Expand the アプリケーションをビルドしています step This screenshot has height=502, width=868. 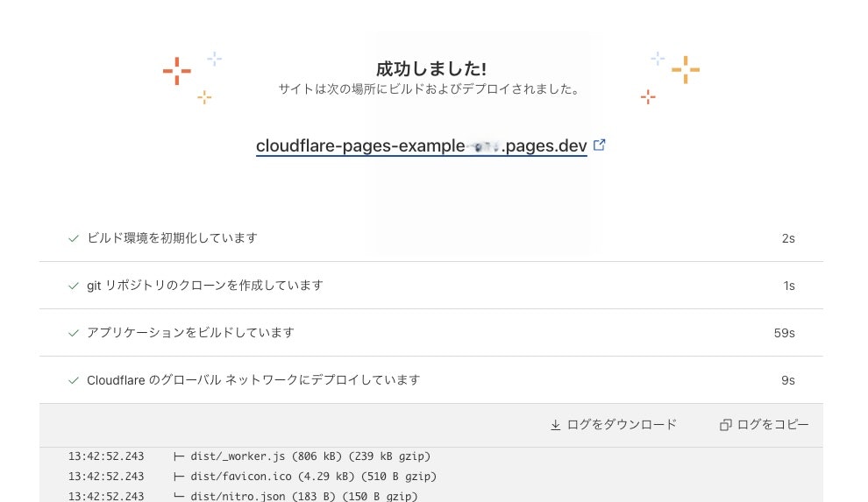click(x=431, y=333)
